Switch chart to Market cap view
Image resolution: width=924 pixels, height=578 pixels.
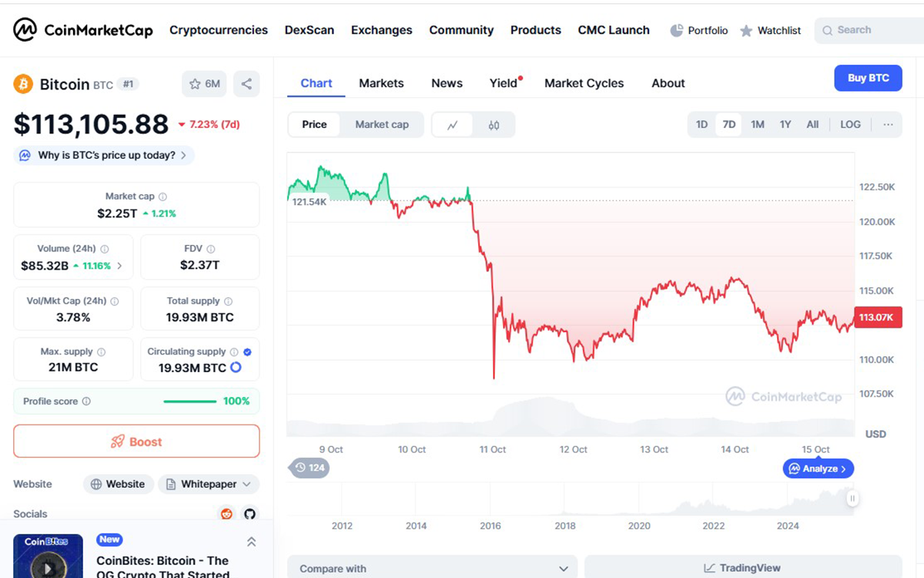coord(383,124)
